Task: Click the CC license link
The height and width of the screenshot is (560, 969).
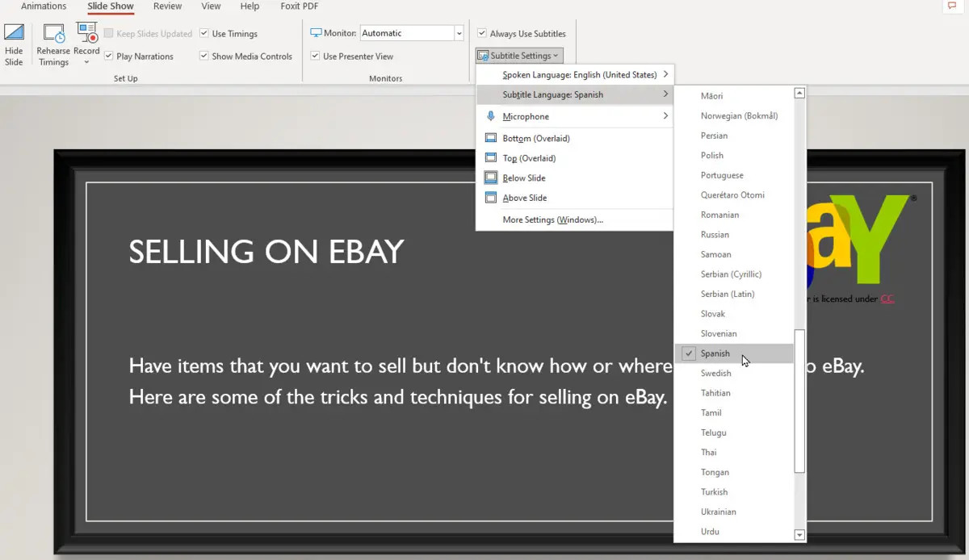Action: coord(887,299)
